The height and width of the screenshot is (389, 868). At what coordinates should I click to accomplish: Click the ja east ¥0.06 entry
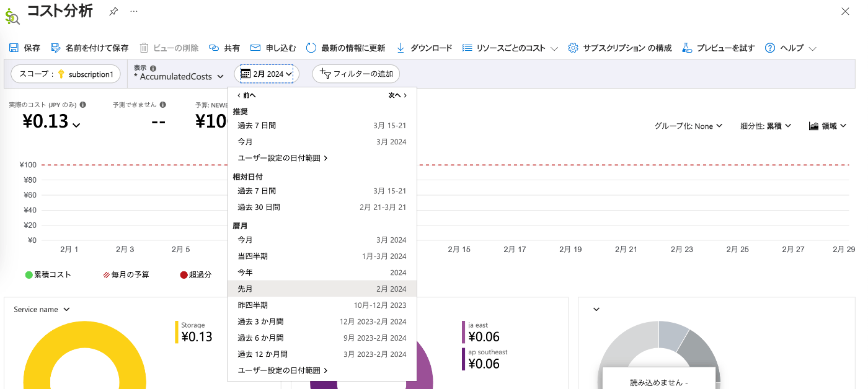(481, 332)
